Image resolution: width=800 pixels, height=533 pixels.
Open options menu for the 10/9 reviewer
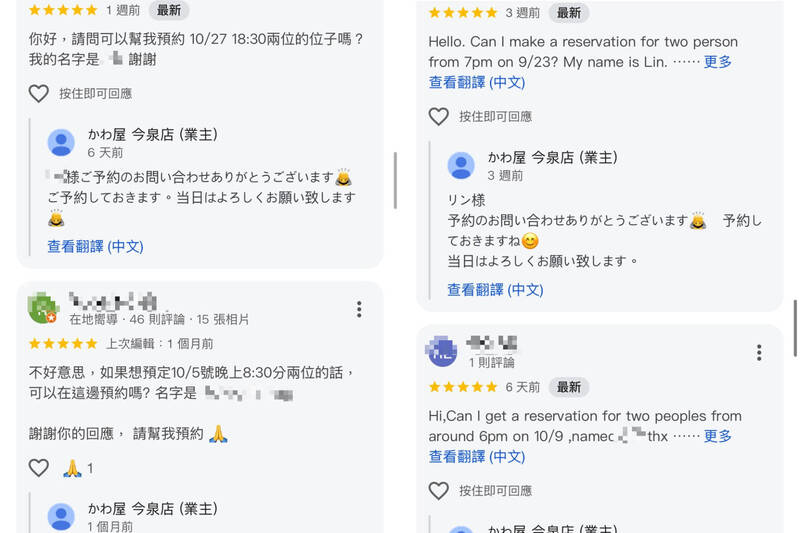pos(759,352)
